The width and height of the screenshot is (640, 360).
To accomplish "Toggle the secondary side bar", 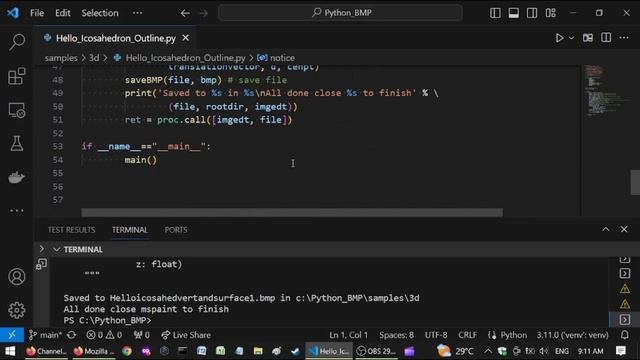I will pos(532,13).
